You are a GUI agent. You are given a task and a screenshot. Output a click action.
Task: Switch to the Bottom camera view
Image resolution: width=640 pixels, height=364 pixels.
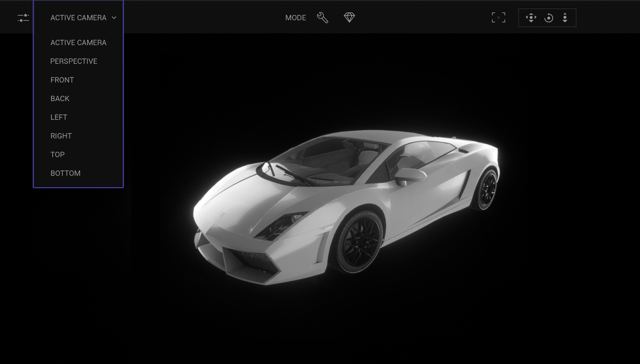click(65, 173)
